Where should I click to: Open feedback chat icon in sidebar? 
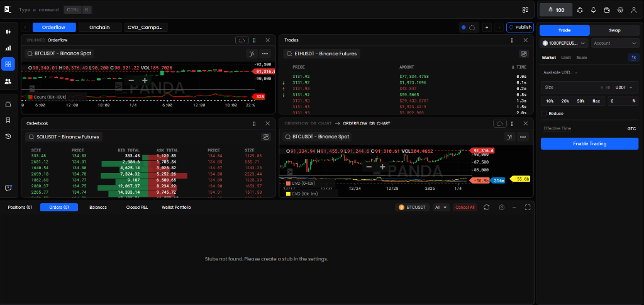8,188
